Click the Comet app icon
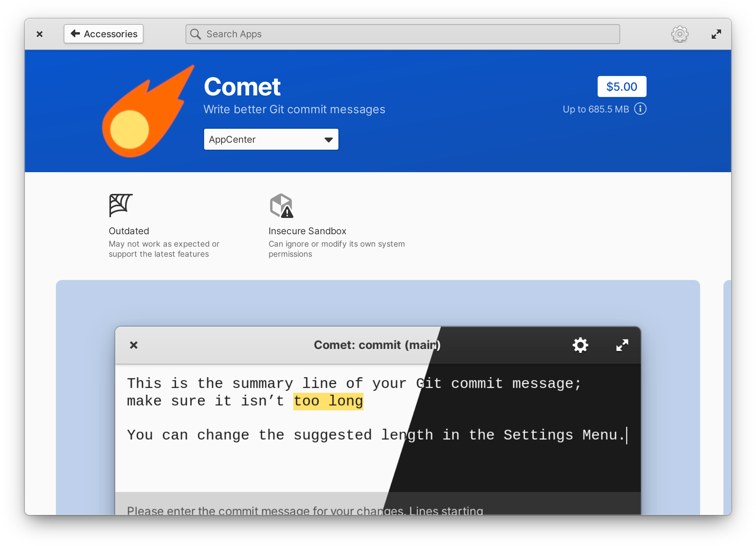Image resolution: width=756 pixels, height=546 pixels. pos(148,111)
